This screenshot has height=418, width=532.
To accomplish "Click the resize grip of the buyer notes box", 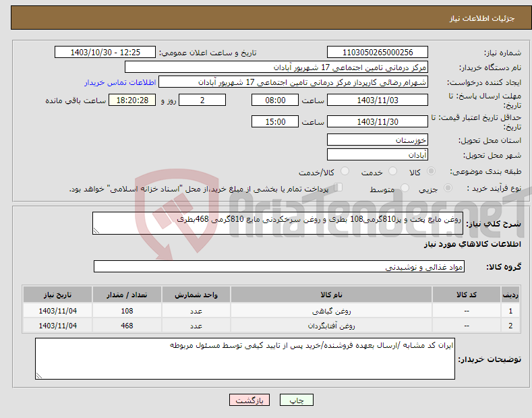I will (x=39, y=376).
